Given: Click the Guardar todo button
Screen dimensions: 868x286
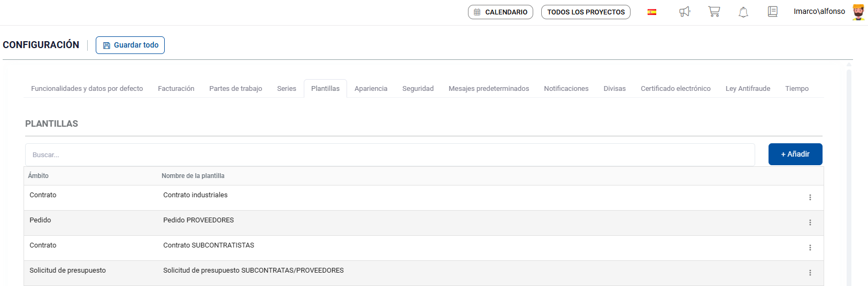Looking at the screenshot, I should pos(130,45).
